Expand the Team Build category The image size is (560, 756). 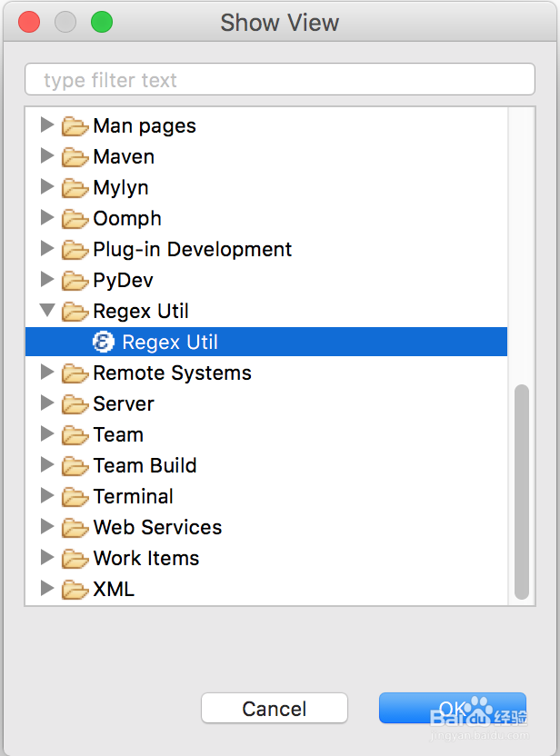tap(47, 465)
